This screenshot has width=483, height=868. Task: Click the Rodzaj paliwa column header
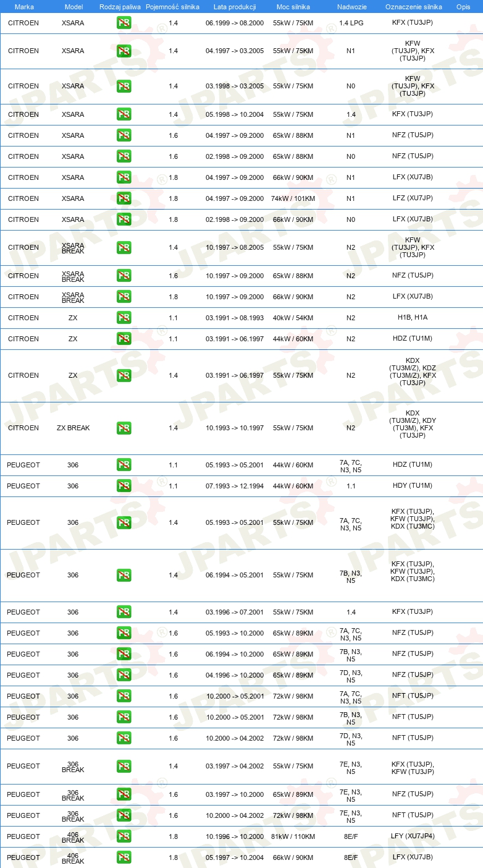point(120,7)
